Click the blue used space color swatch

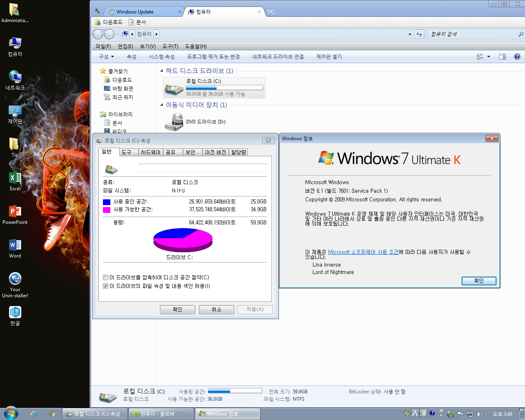(107, 202)
